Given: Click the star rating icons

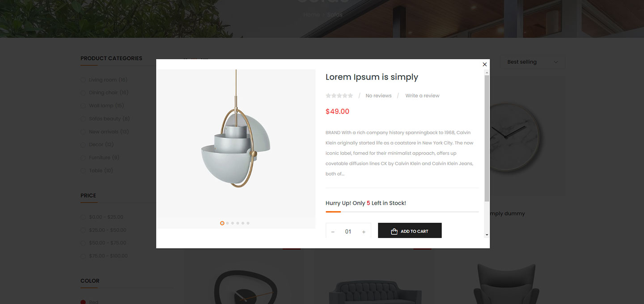Looking at the screenshot, I should click(339, 96).
